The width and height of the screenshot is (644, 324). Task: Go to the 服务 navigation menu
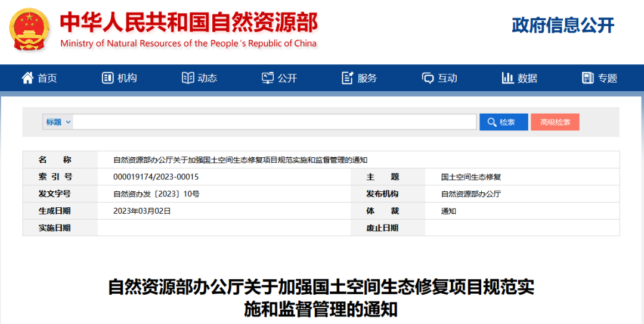367,78
